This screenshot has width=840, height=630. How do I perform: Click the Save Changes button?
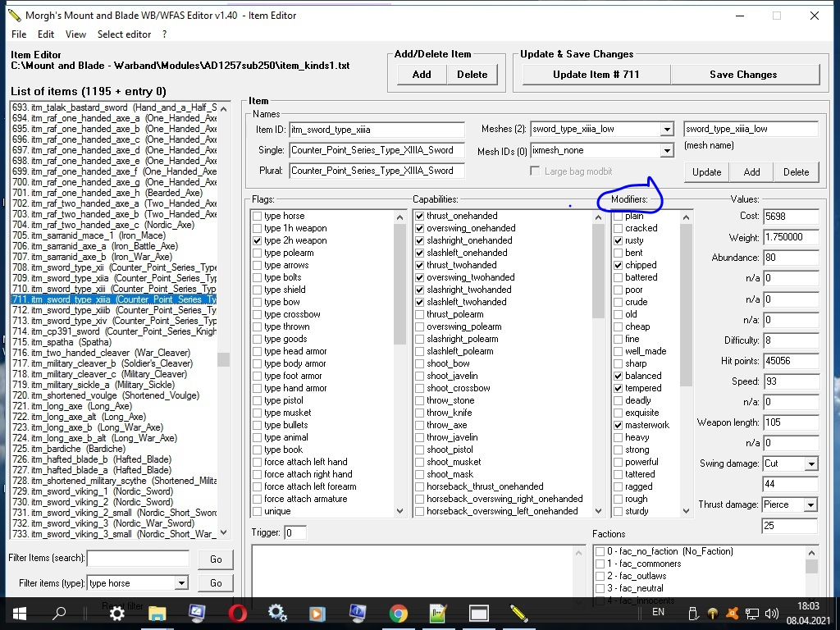(x=743, y=75)
